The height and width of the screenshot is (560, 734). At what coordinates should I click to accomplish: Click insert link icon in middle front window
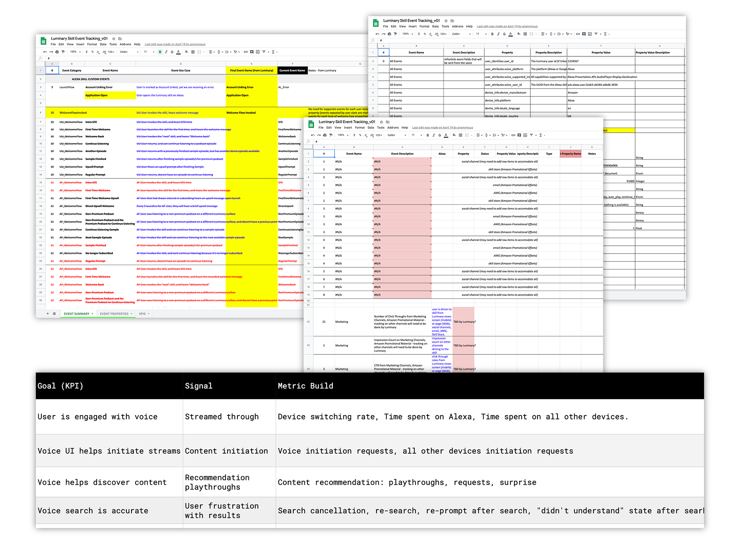tap(513, 135)
